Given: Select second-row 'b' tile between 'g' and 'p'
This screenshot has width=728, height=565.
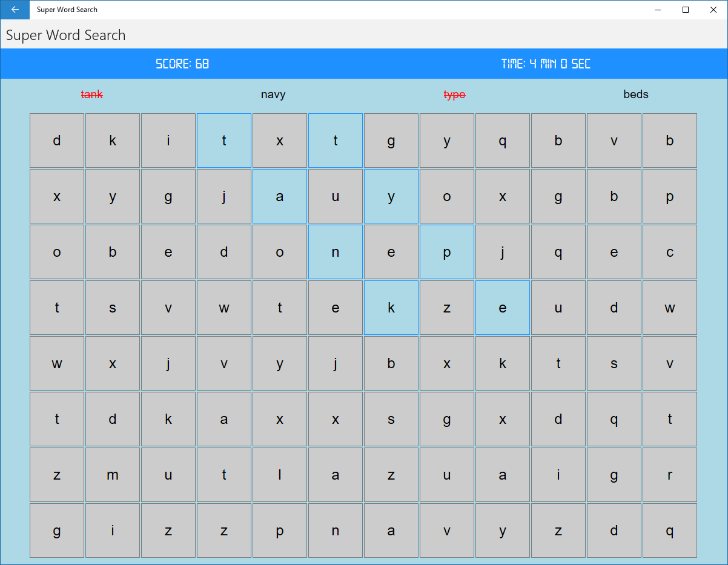Looking at the screenshot, I should tap(614, 196).
